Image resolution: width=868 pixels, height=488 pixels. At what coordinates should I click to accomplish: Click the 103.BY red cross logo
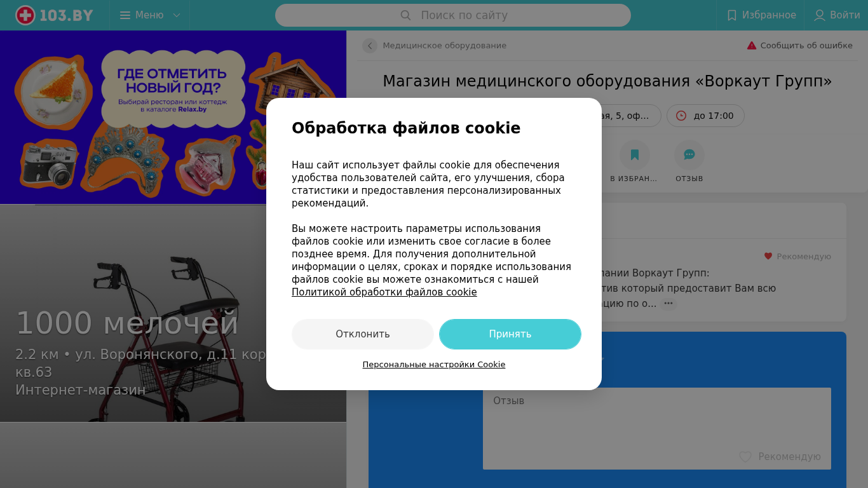(x=25, y=15)
